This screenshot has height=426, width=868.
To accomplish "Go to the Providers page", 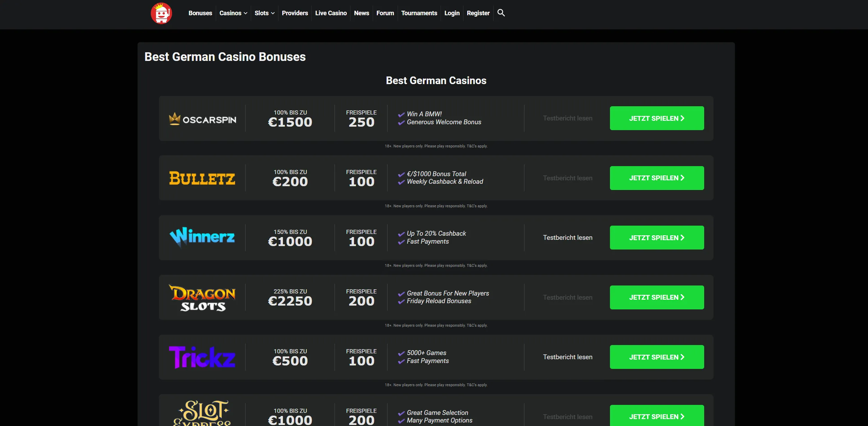I will point(295,13).
